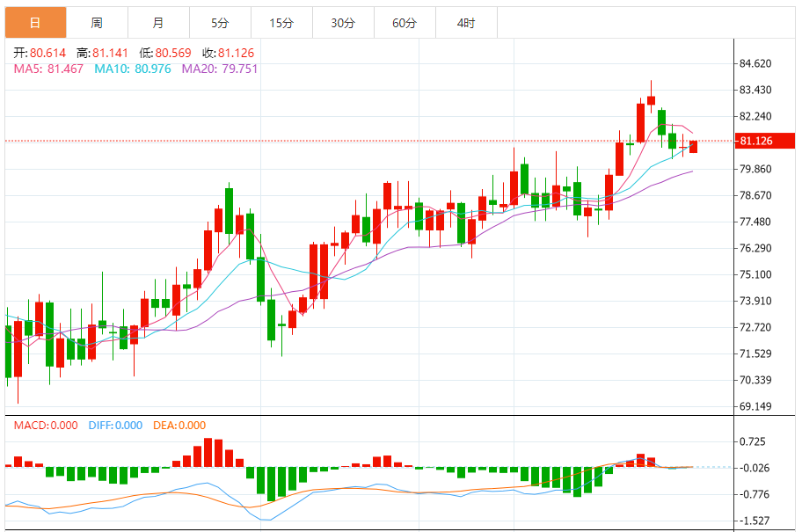
Task: Click the DEA:0.000 label
Action: pos(179,425)
